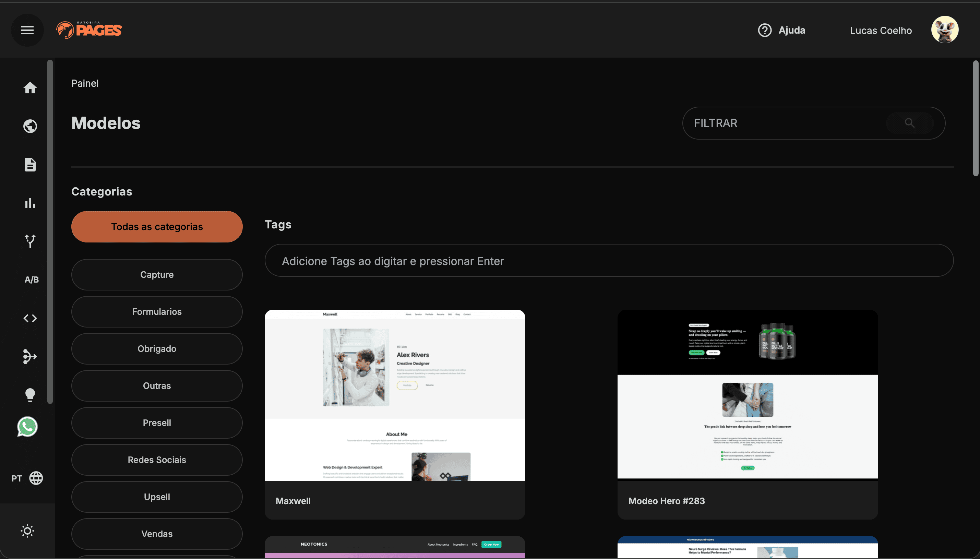Click the Ratoeira Pages logo
This screenshot has width=980, height=559.
click(x=89, y=30)
